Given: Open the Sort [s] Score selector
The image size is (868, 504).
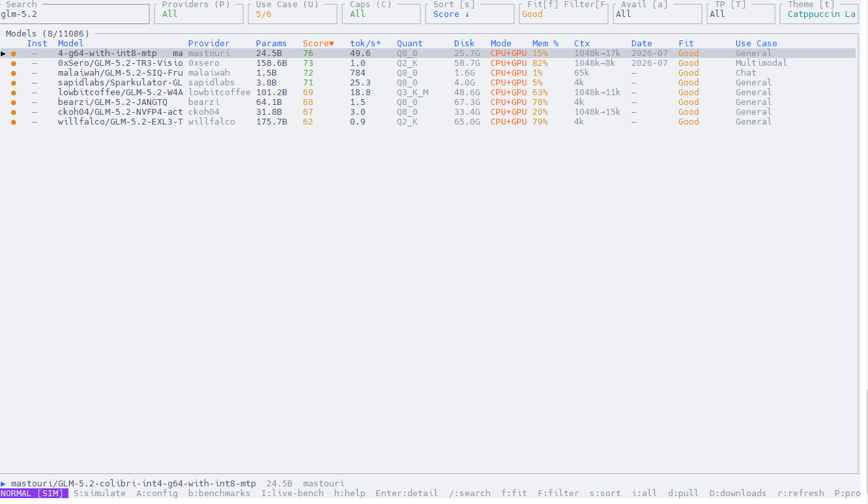Looking at the screenshot, I should (x=470, y=14).
